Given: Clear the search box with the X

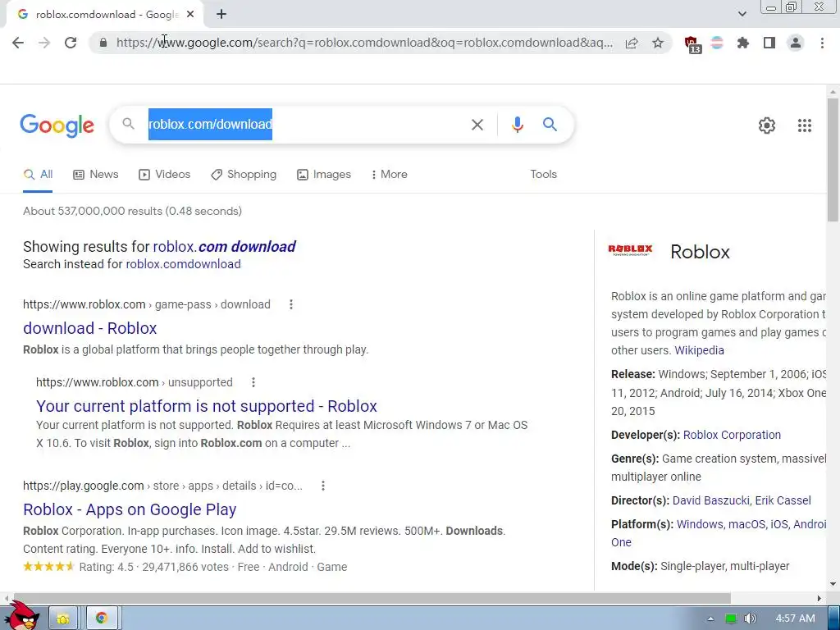Looking at the screenshot, I should pyautogui.click(x=477, y=125).
